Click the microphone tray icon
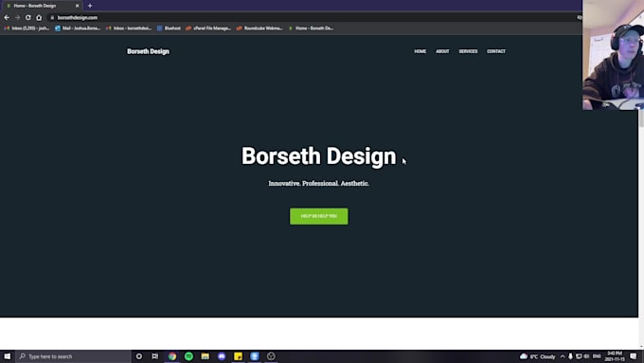 (570, 356)
